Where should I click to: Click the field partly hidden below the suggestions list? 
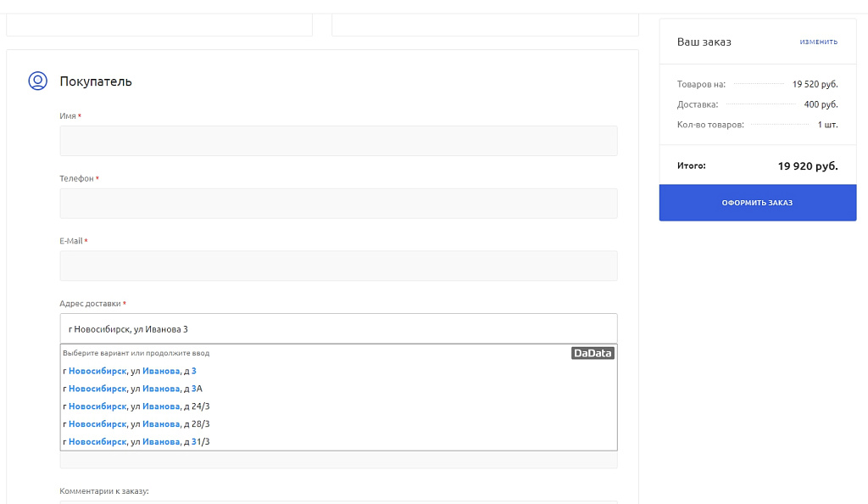[338, 460]
